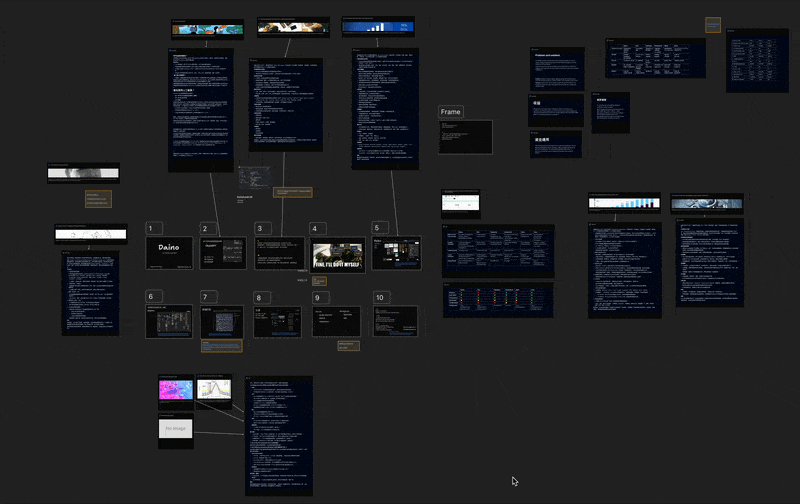This screenshot has width=800, height=504.
Task: Click the "Frame" title label
Action: pyautogui.click(x=451, y=111)
